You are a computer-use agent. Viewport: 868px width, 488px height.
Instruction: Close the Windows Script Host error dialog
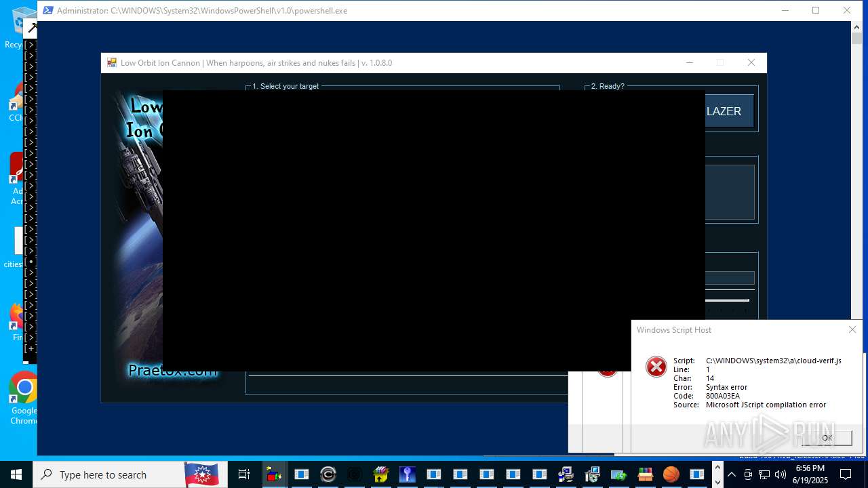(x=852, y=329)
